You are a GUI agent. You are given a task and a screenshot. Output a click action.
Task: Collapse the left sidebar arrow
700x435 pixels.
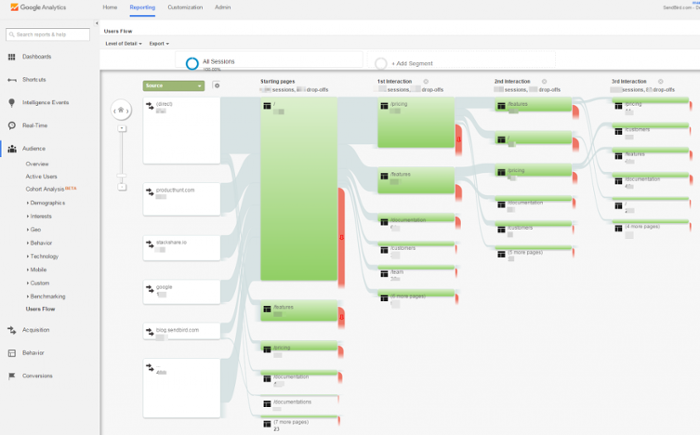[x=96, y=23]
